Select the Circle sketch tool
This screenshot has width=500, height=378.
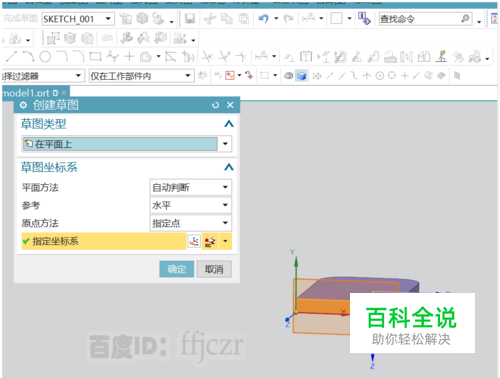pos(45,57)
